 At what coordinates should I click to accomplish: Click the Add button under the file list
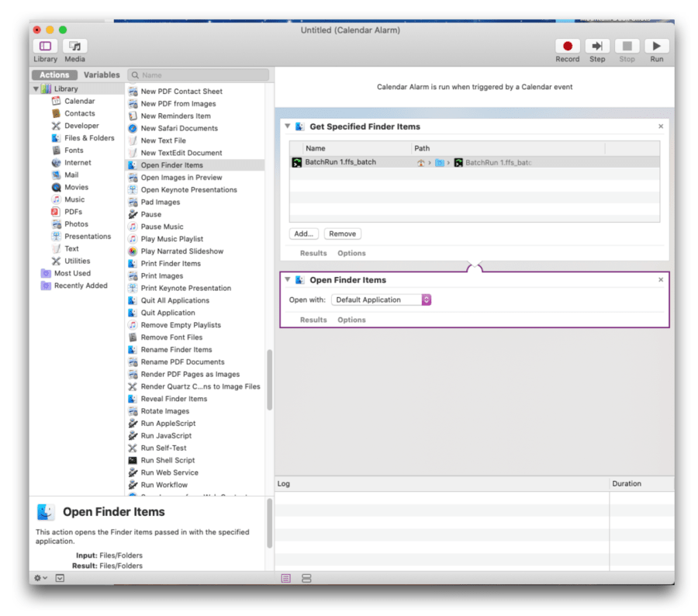[x=303, y=234]
